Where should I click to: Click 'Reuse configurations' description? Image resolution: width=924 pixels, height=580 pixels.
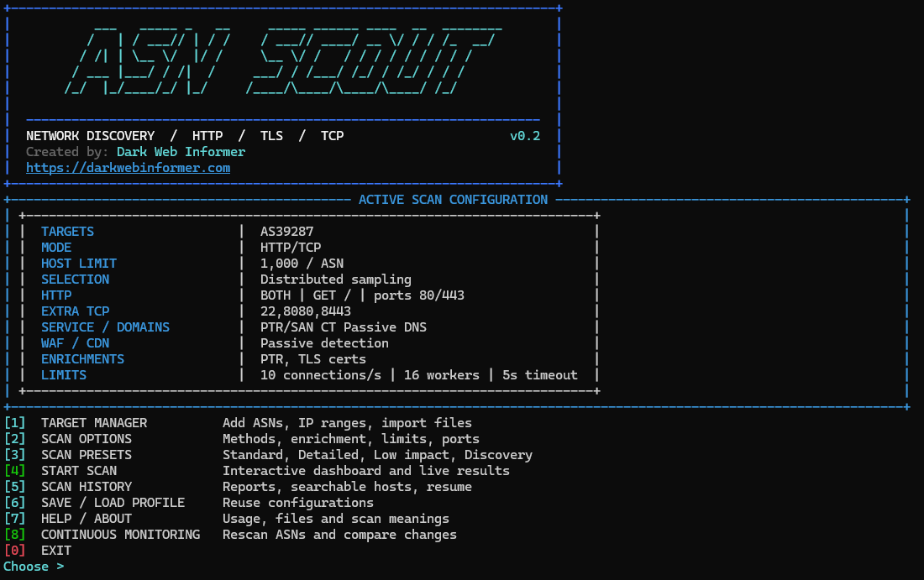pyautogui.click(x=298, y=502)
